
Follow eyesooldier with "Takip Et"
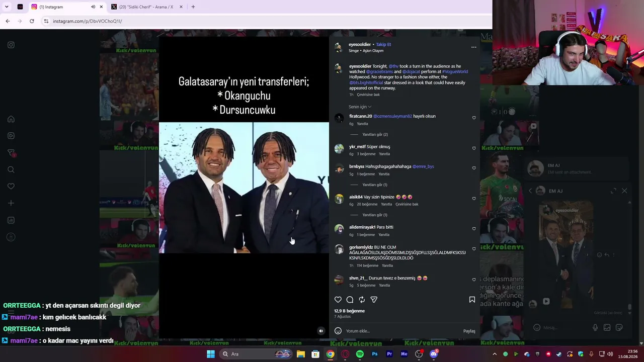(383, 44)
